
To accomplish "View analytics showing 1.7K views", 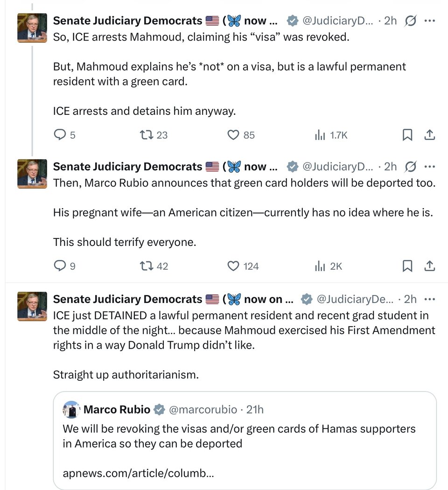I will point(320,135).
